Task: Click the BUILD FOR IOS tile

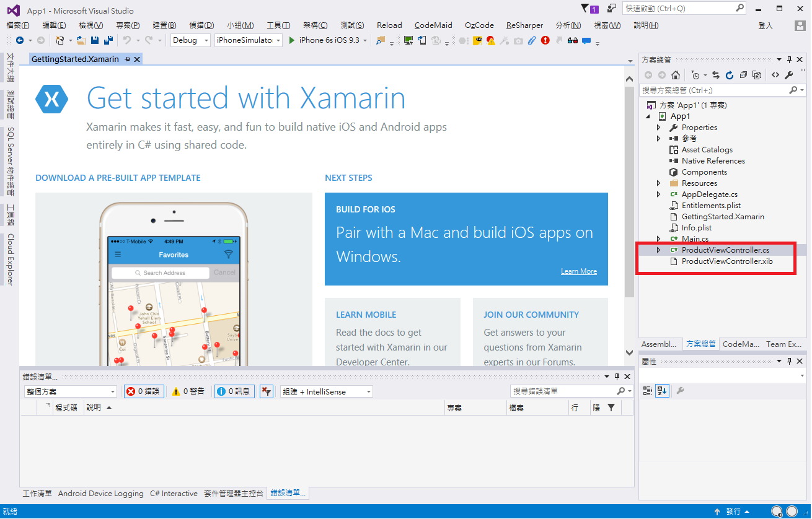Action: (466, 239)
